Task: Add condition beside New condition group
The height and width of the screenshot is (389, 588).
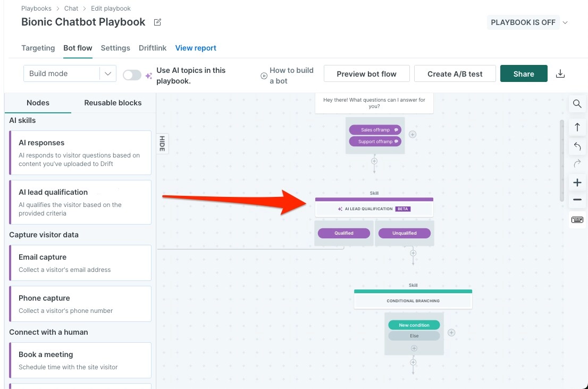Action: click(451, 333)
